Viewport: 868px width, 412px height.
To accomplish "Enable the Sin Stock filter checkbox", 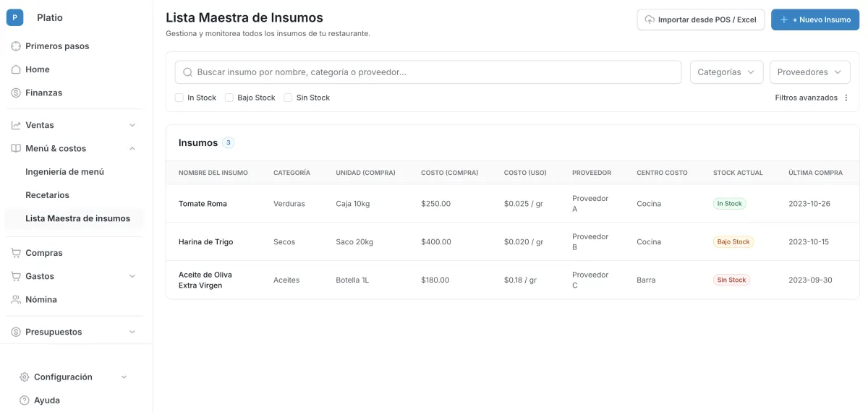I will [288, 98].
